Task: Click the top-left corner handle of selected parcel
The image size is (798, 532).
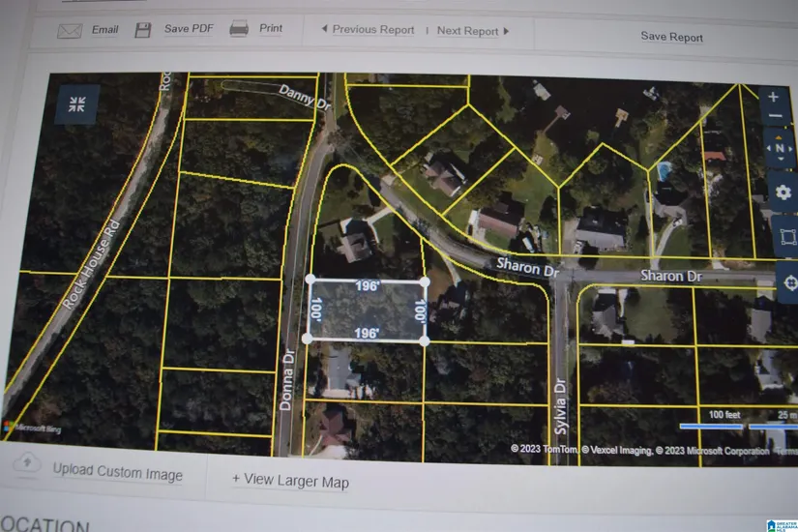Action: coord(309,281)
